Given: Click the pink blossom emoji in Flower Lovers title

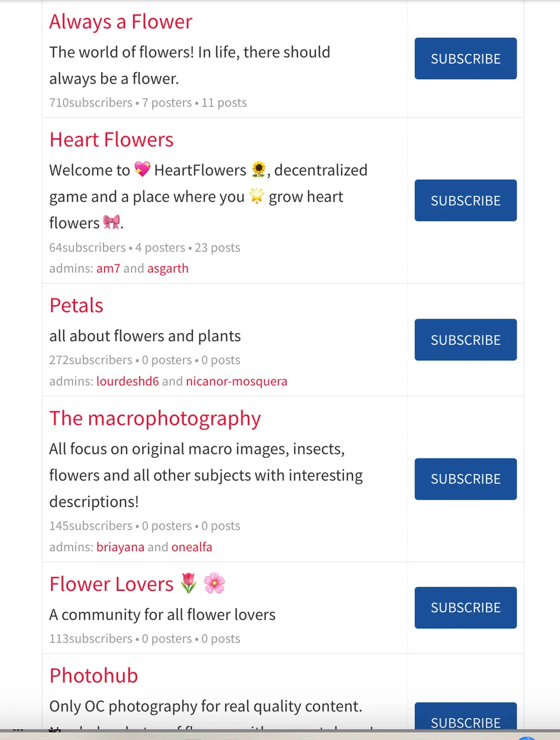Looking at the screenshot, I should point(214,583).
